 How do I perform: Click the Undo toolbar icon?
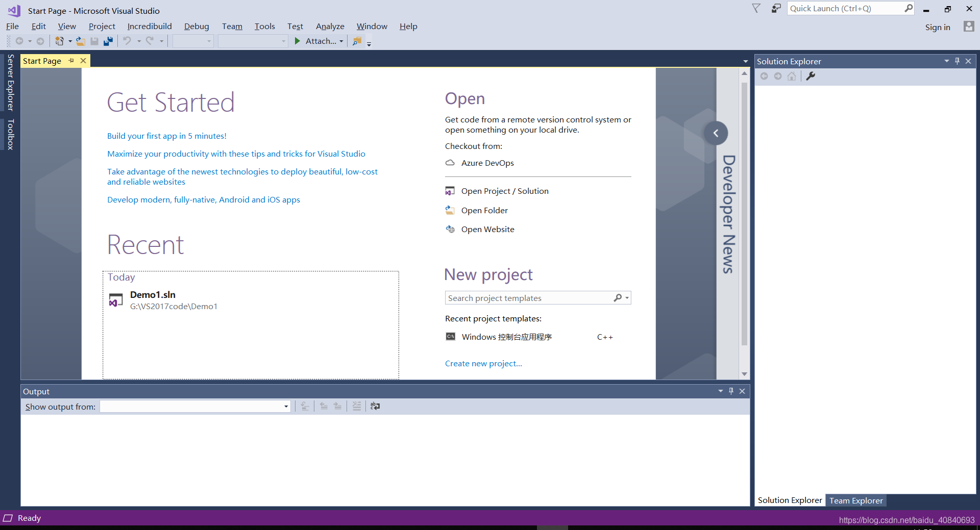[127, 41]
